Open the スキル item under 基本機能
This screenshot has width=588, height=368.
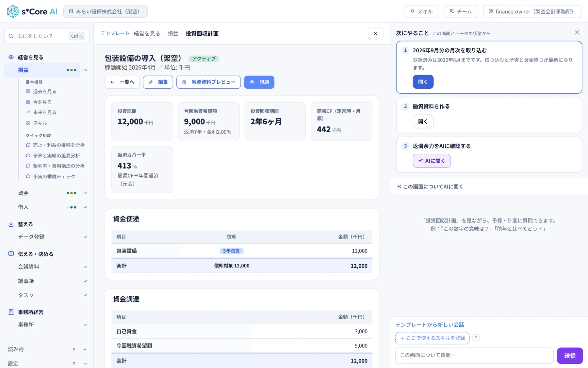pos(40,123)
